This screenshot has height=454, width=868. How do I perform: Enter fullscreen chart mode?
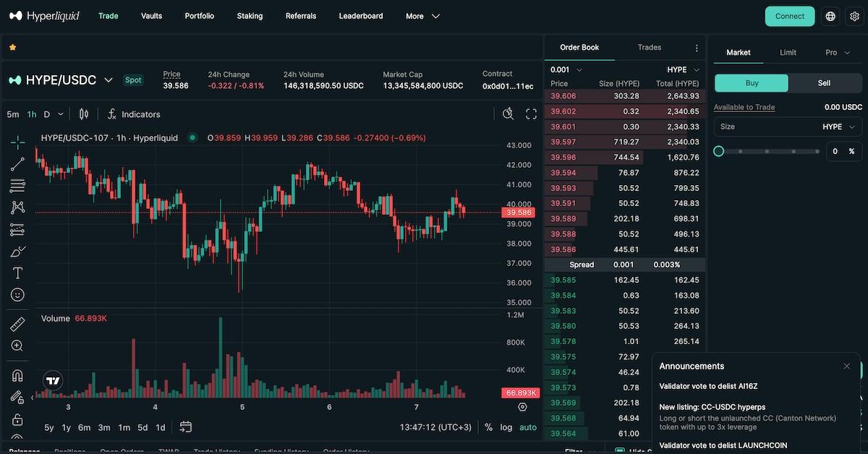[x=531, y=114]
